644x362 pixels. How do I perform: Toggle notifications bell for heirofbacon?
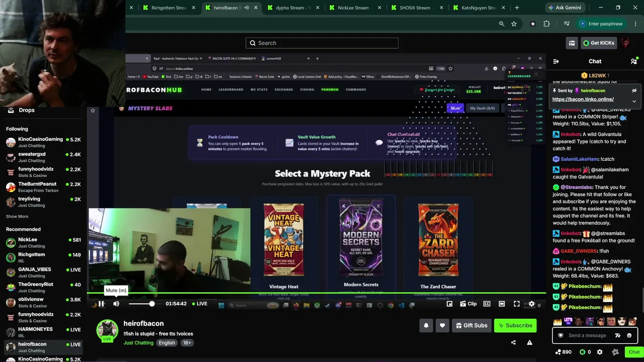tap(426, 325)
